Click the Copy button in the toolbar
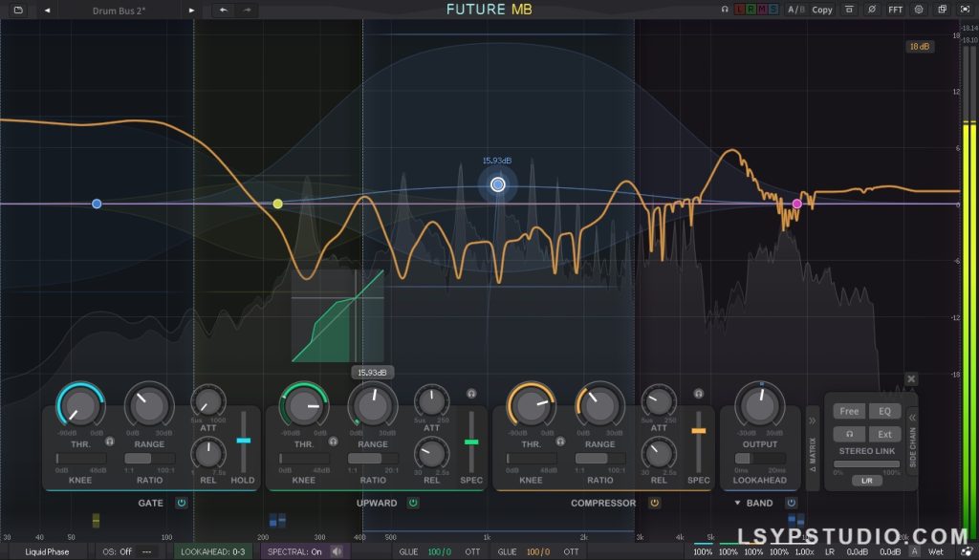Viewport: 979px width, 560px height. coord(822,10)
